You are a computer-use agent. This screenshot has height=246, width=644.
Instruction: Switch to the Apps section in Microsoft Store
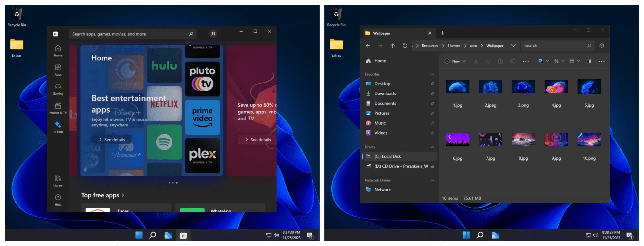[58, 70]
